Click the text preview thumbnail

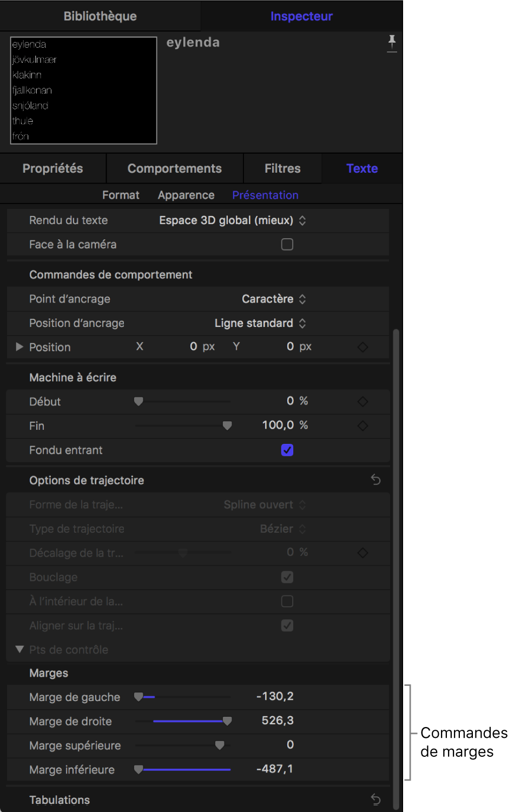[84, 90]
